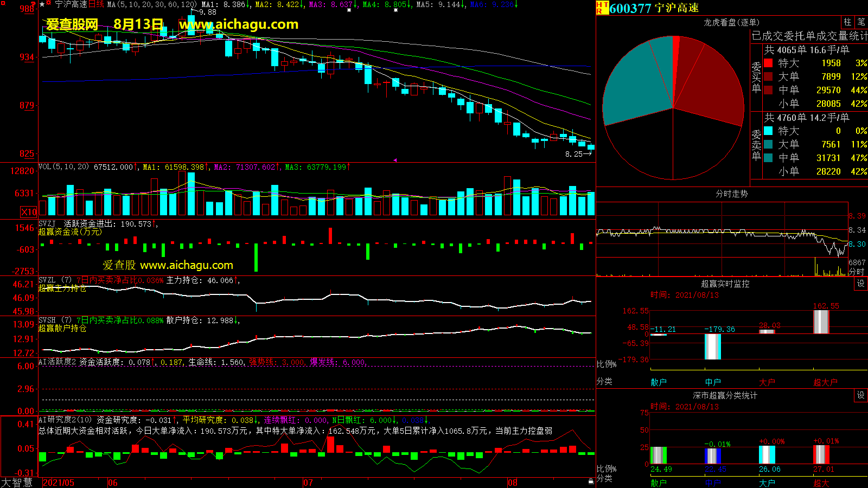Click the white star marker near MA4 label
Image resolution: width=868 pixels, height=488 pixels.
pos(395,10)
